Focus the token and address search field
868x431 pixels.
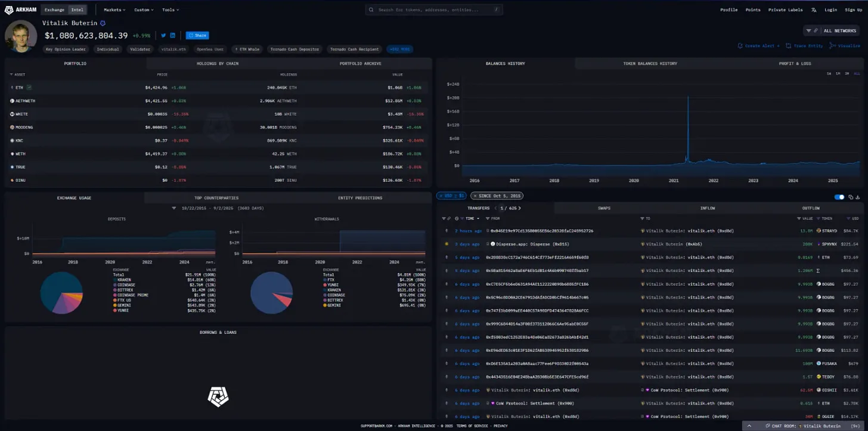coord(433,10)
